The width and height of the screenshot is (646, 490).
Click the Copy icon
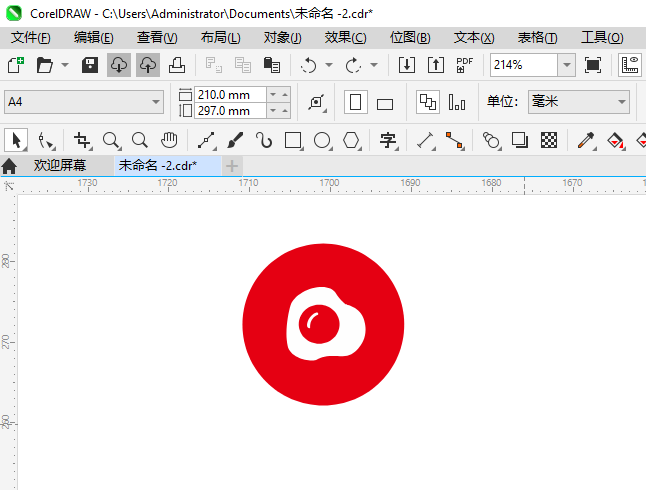tap(243, 65)
